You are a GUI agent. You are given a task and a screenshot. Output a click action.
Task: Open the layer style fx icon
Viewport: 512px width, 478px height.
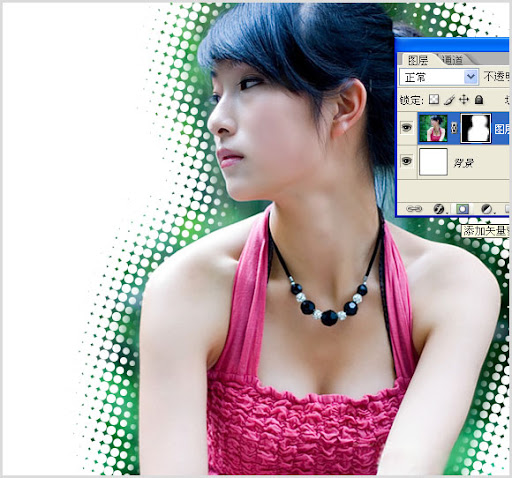[439, 209]
